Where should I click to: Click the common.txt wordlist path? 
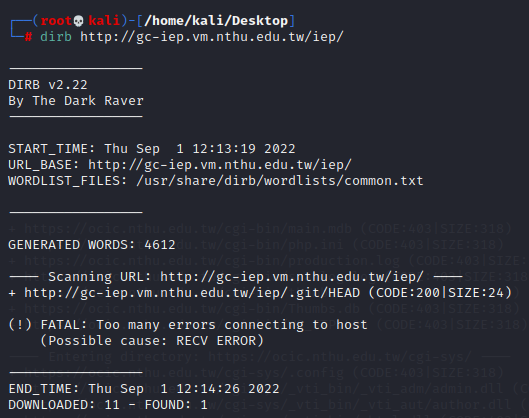point(280,181)
